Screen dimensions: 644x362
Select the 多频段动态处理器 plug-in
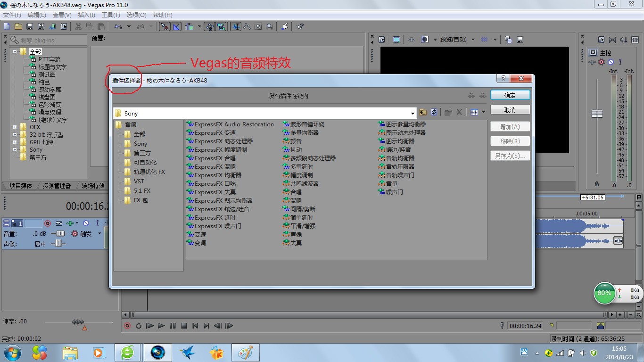click(x=309, y=158)
